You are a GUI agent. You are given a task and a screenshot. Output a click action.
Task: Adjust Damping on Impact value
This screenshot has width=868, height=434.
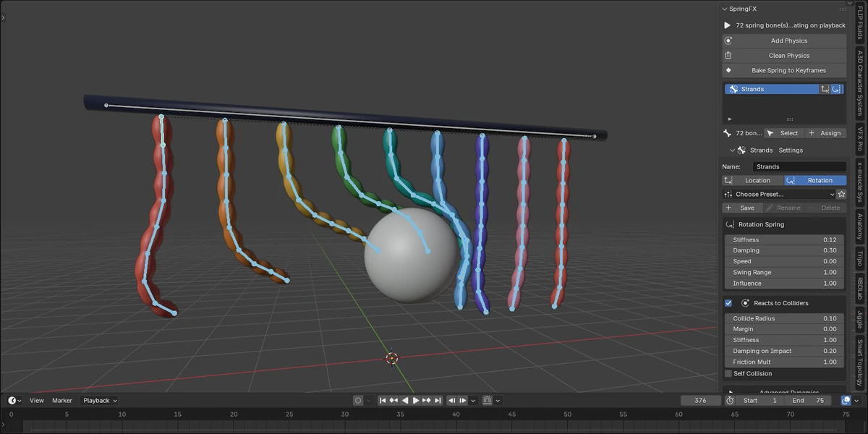click(784, 351)
